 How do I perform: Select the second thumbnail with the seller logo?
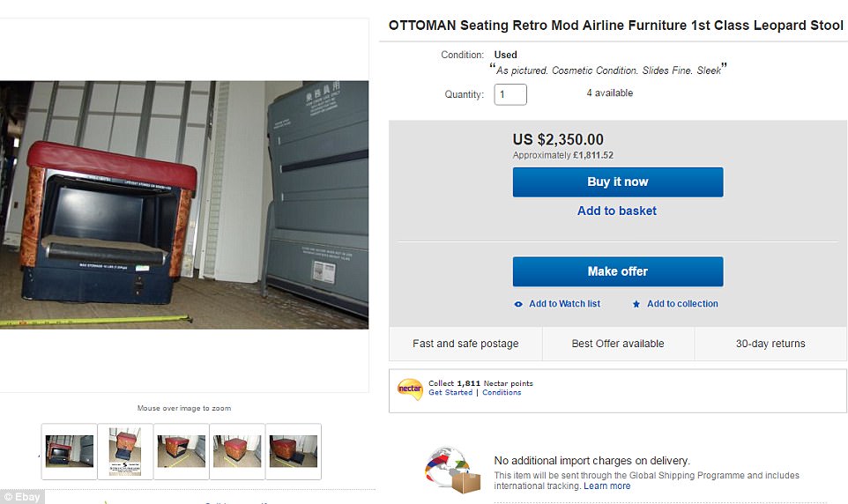(x=125, y=451)
